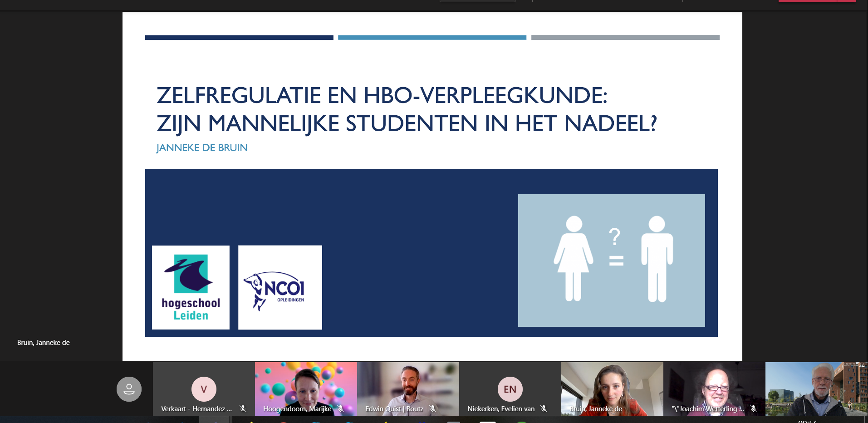Click the hogeschool Leiden logo on the slide
This screenshot has width=868, height=423.
tap(191, 287)
